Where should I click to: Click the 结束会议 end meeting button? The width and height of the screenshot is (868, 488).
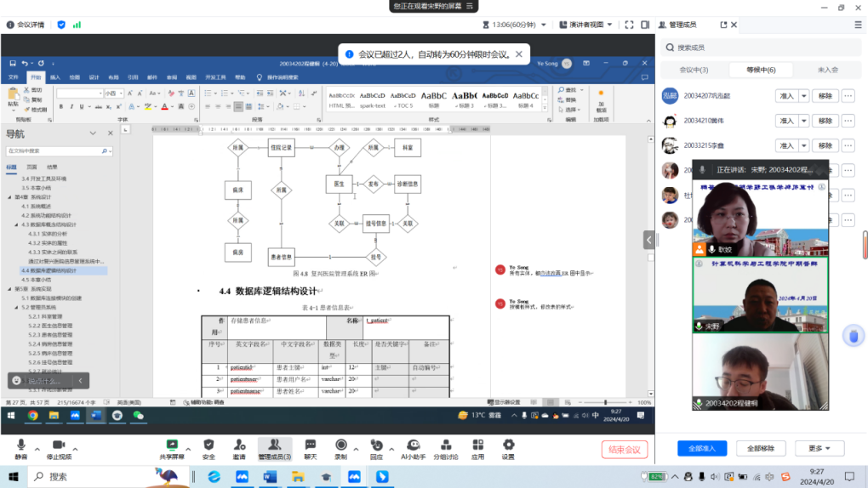[625, 449]
